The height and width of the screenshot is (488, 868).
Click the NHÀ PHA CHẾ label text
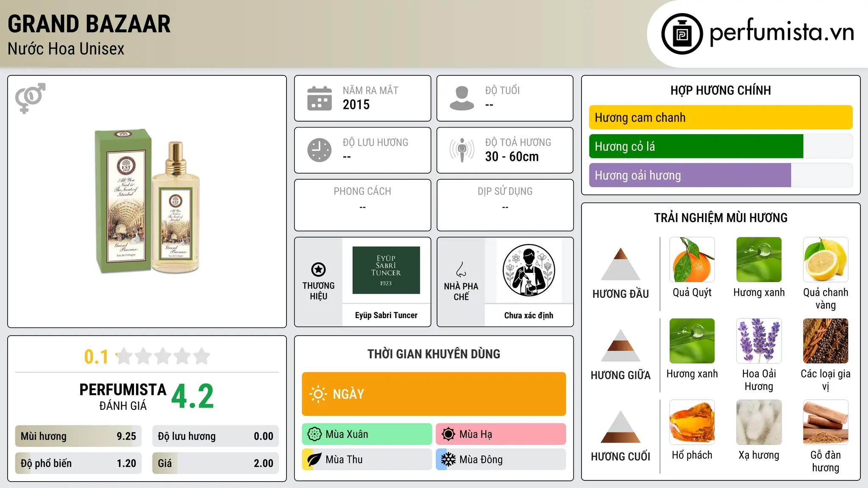click(x=461, y=291)
